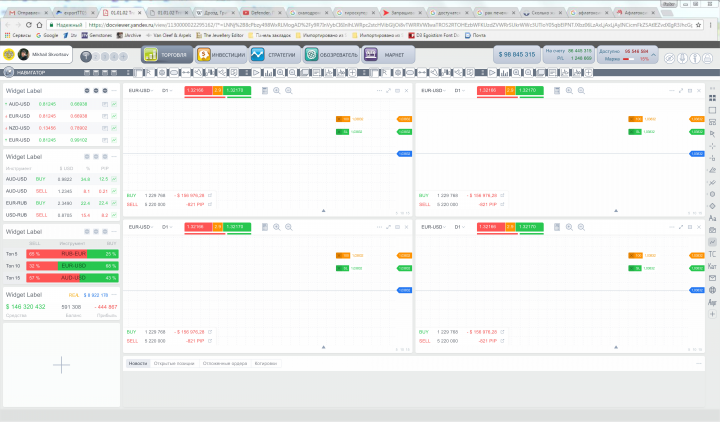Toggle the crossed-eye hide balances icon
Viewport: 720px width, 422px height.
(x=670, y=58)
